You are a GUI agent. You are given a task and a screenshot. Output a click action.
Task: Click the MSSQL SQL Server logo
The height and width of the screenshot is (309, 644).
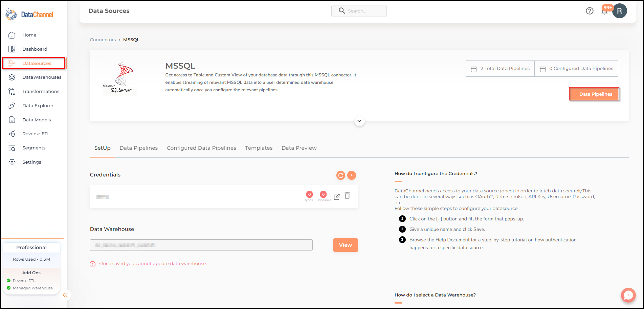[120, 79]
